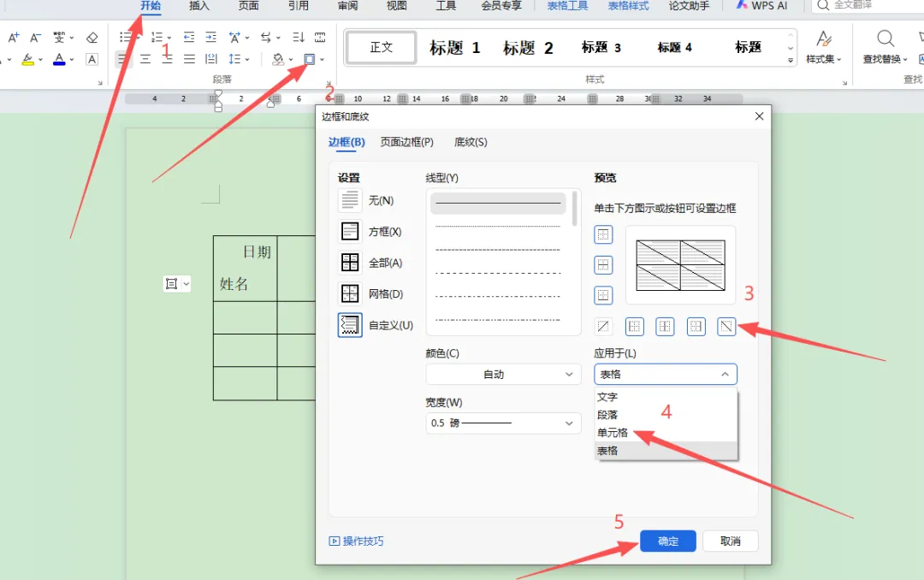Open paragraph group dialog launcher

[329, 83]
